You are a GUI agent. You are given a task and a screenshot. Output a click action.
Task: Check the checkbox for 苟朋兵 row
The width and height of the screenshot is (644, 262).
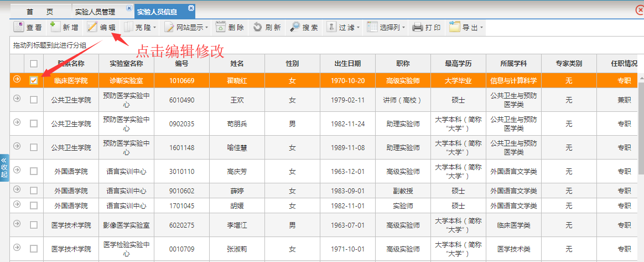34,124
